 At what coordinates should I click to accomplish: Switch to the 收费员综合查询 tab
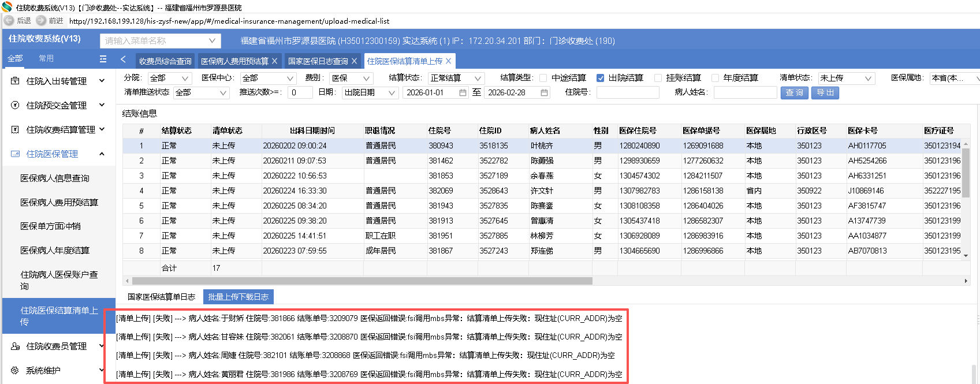coord(165,61)
